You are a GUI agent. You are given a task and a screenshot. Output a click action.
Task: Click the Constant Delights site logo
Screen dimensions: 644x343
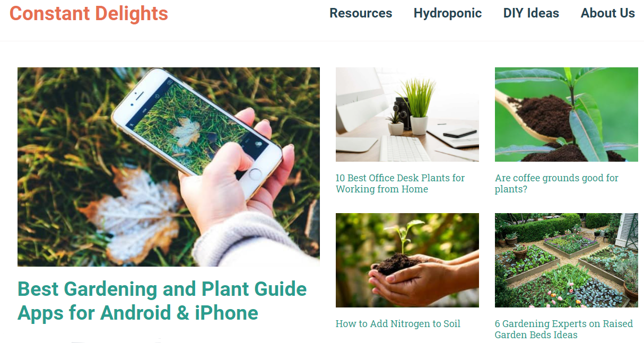(x=89, y=13)
